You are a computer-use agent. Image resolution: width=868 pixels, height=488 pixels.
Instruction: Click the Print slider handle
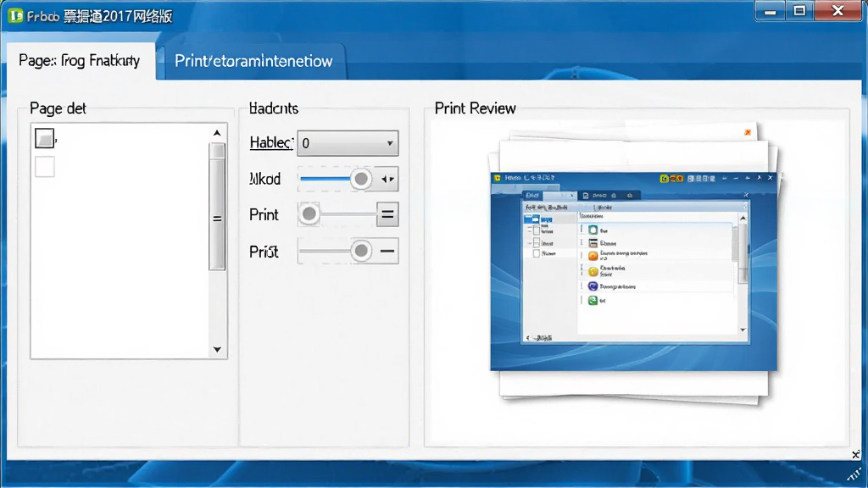coord(309,214)
